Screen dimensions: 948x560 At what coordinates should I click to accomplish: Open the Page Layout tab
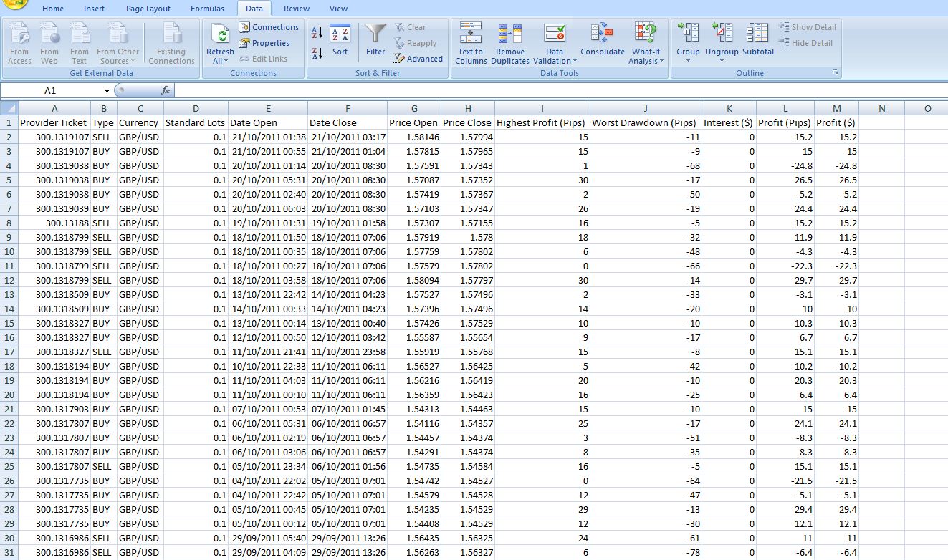coord(148,9)
